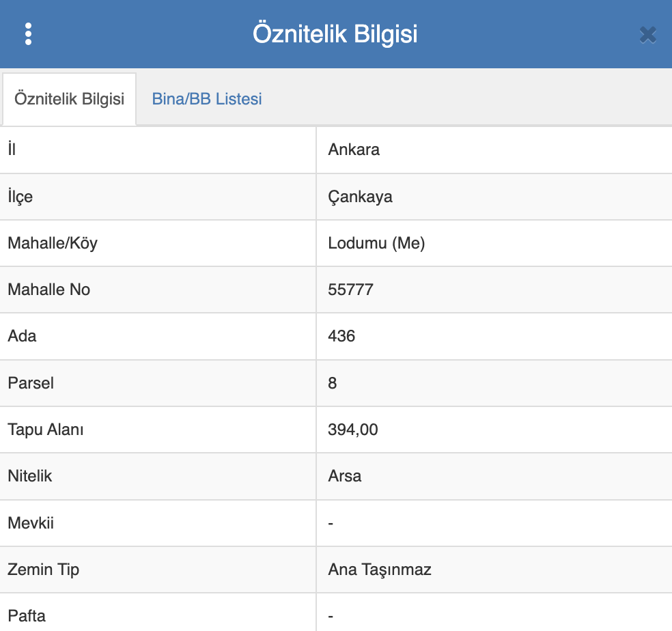Click the İlçe field label
Viewport: 672px width, 631px height.
click(20, 197)
